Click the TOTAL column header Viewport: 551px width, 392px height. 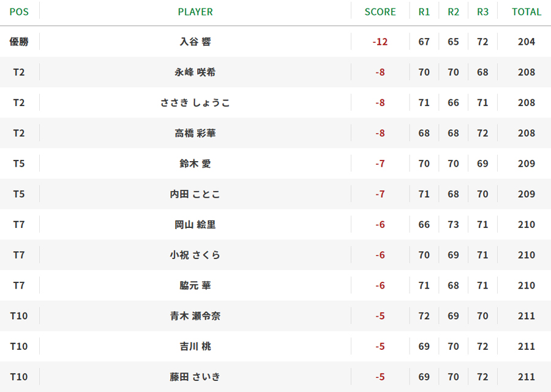point(527,12)
